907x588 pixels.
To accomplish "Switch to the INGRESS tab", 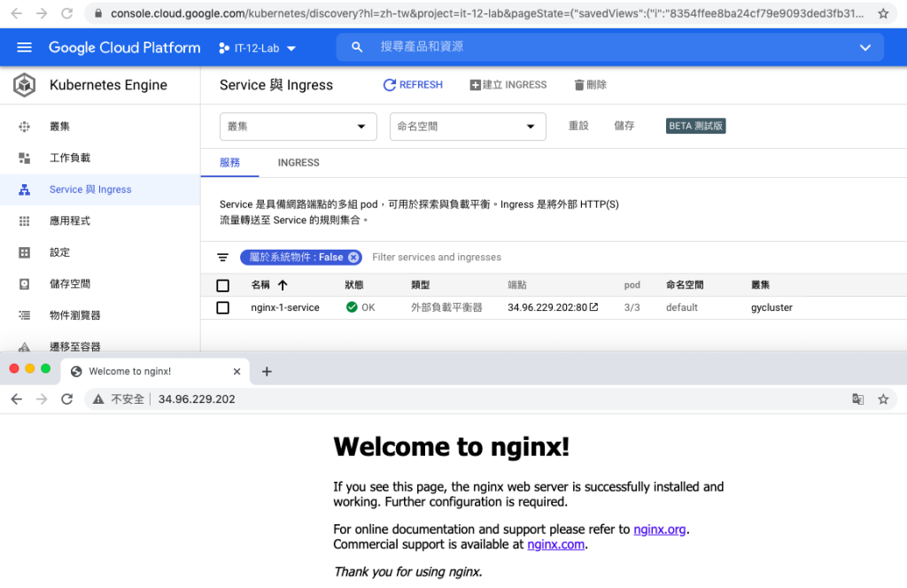I will click(298, 162).
